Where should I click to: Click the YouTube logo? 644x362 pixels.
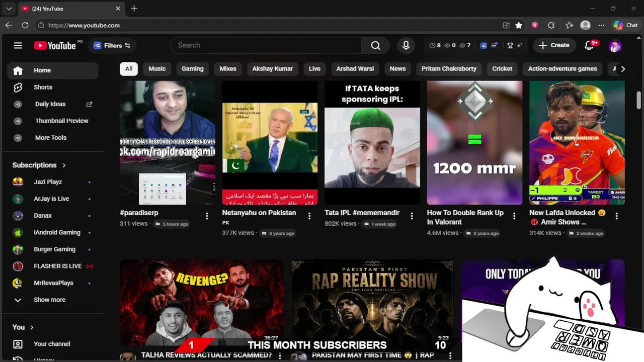55,45
